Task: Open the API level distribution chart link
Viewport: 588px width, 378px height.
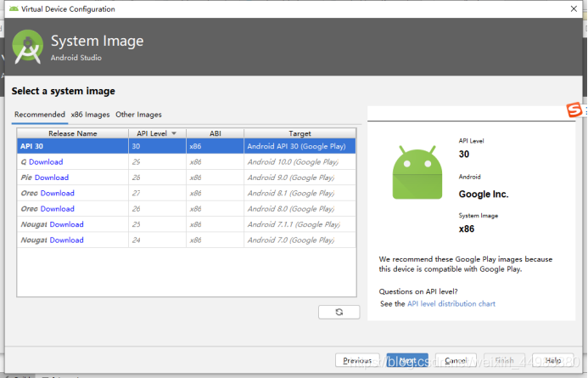Action: (x=451, y=304)
